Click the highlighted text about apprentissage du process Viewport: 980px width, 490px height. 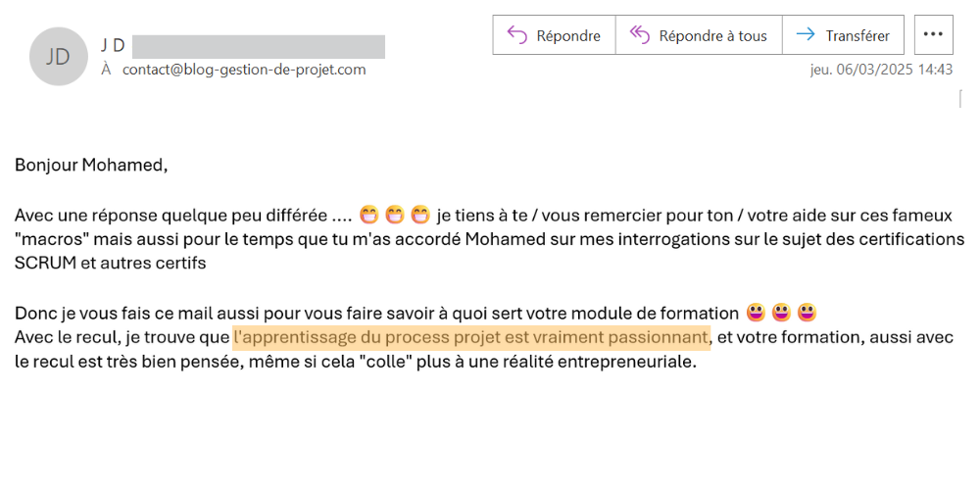tap(471, 338)
